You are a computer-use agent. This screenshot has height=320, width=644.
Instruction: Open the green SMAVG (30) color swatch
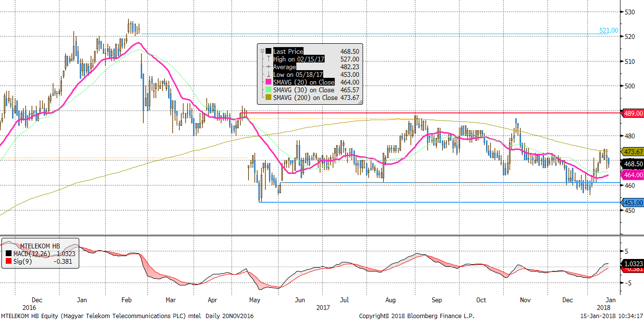click(x=268, y=90)
